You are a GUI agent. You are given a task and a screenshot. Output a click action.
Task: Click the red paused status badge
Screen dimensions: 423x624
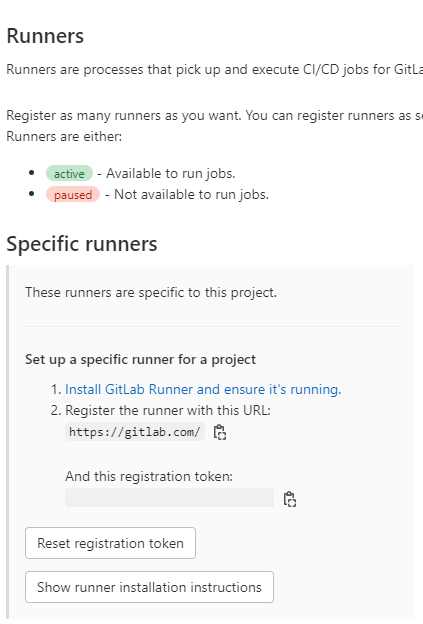pos(73,195)
